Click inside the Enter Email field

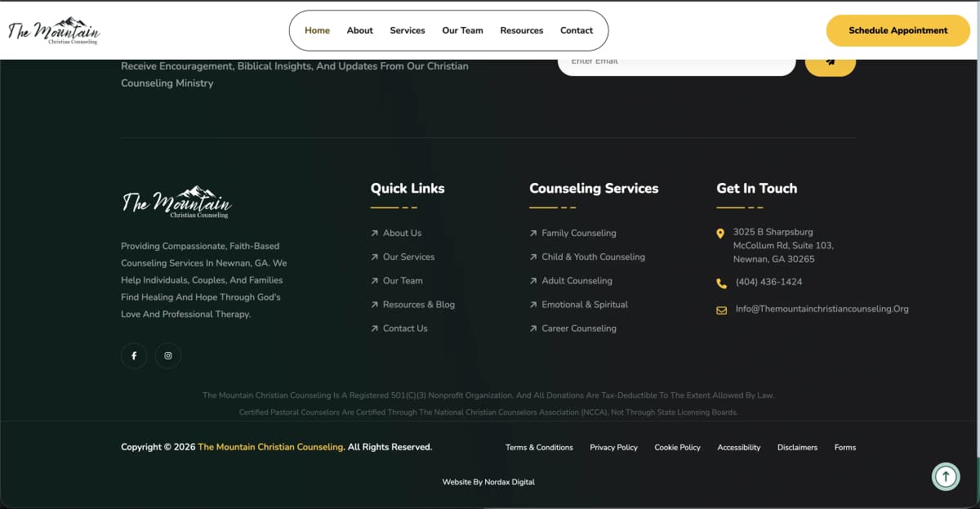(676, 60)
